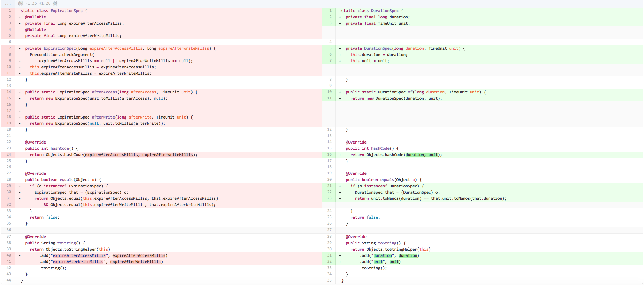Click the highlighted "unit" string in added toString
The width and height of the screenshot is (644, 285).
point(378,262)
